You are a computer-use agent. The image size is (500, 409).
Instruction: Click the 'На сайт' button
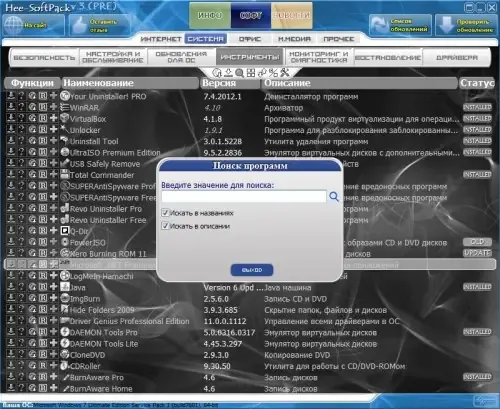coord(33,25)
